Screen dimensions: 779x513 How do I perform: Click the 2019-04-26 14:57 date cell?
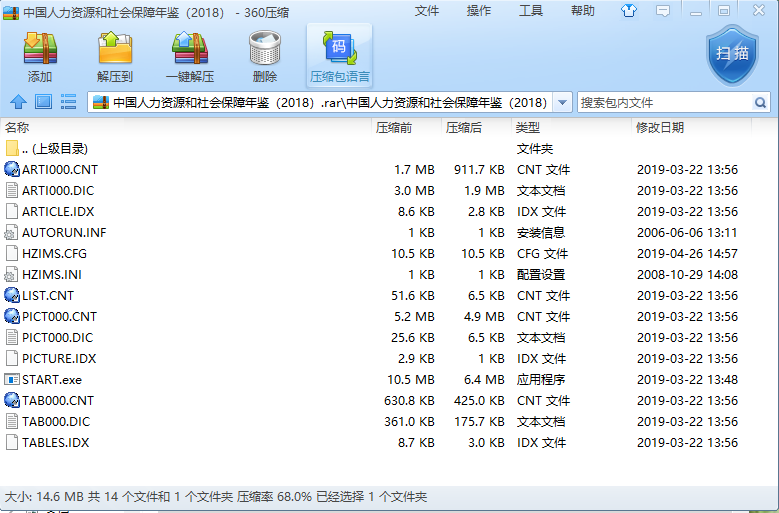[x=687, y=254]
